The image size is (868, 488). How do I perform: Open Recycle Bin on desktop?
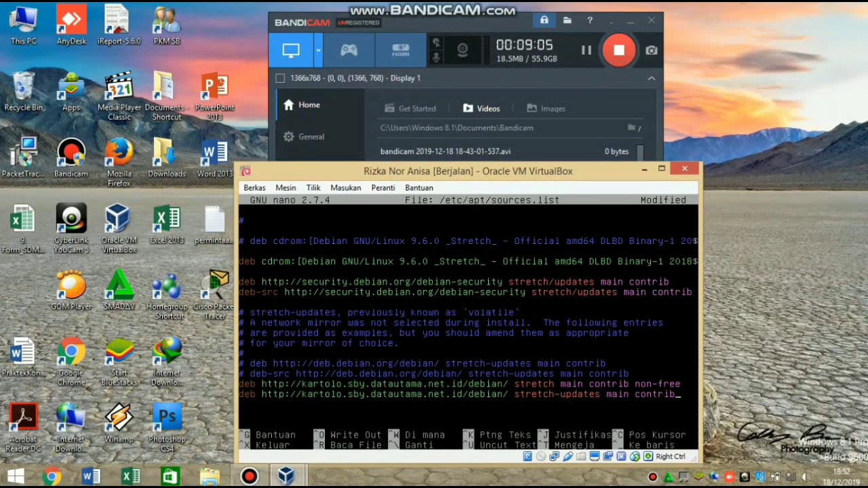23,91
